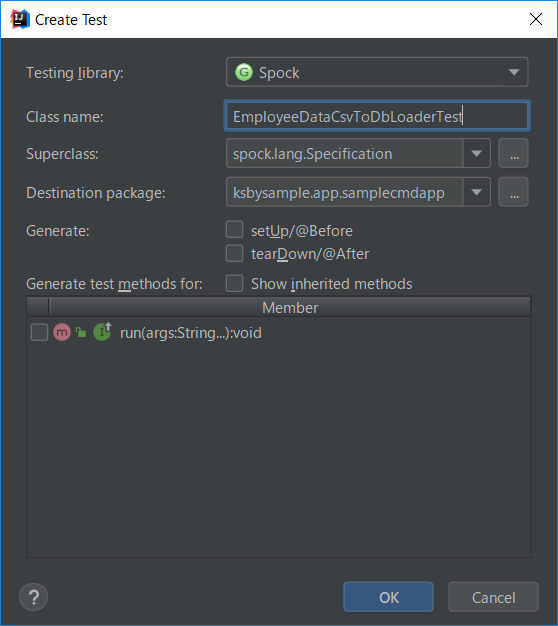Toggle Show inherited methods checkbox
558x626 pixels.
pyautogui.click(x=234, y=283)
